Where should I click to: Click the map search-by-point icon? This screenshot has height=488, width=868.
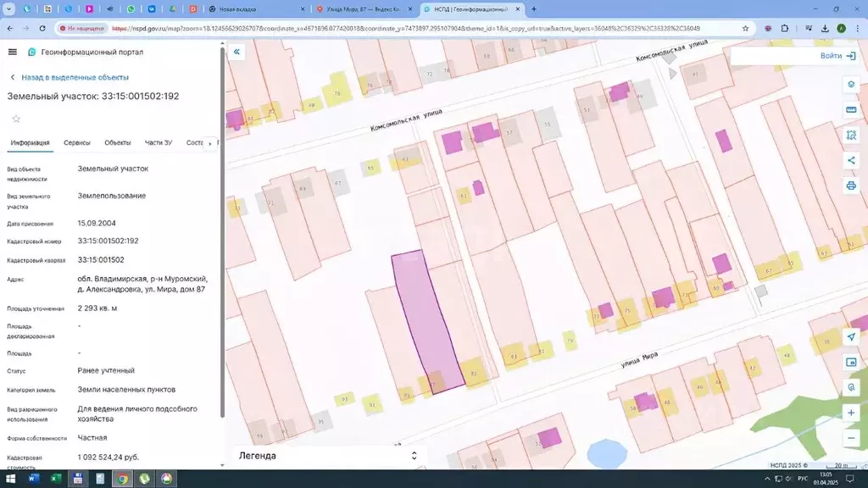coord(851,387)
